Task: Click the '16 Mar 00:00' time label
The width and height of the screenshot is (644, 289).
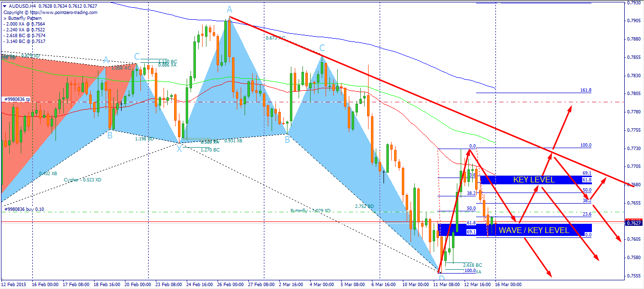Action: click(x=508, y=285)
